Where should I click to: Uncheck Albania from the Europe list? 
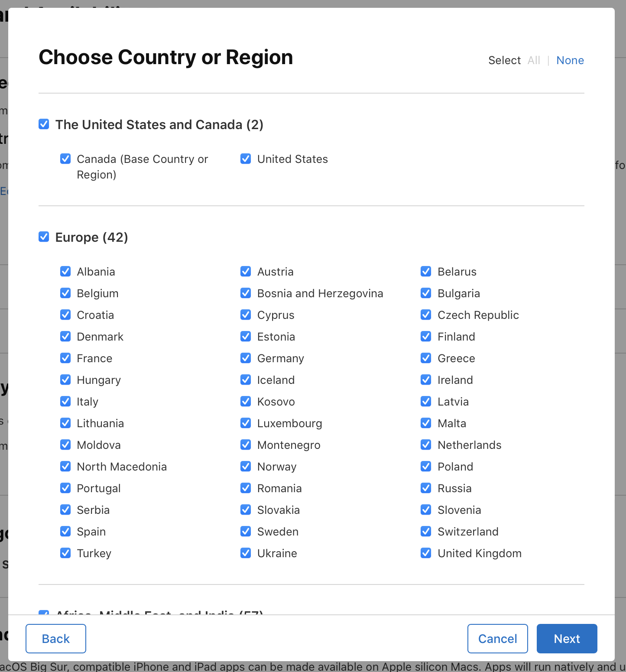tap(65, 271)
